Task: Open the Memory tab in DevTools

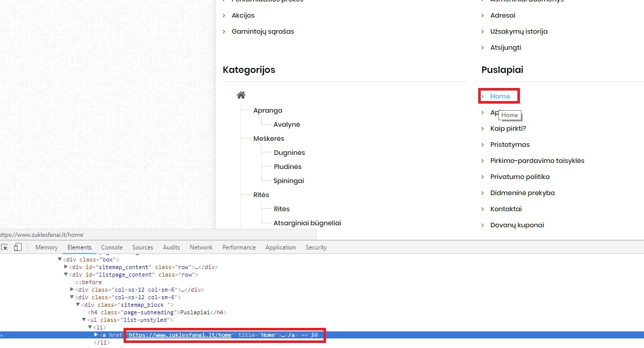Action: click(46, 247)
